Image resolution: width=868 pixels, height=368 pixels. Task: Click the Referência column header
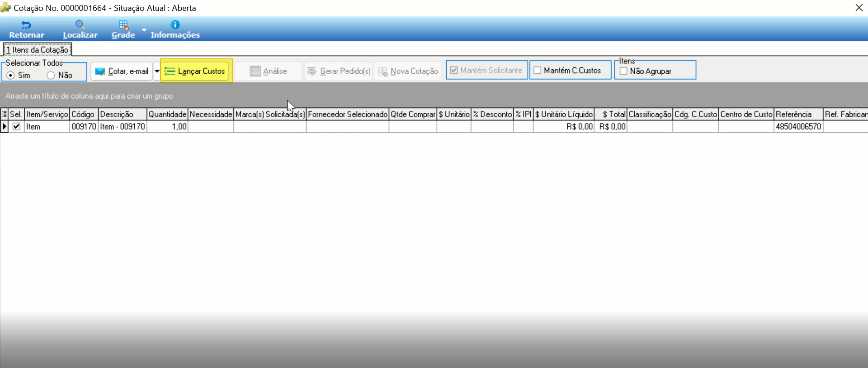pos(798,114)
